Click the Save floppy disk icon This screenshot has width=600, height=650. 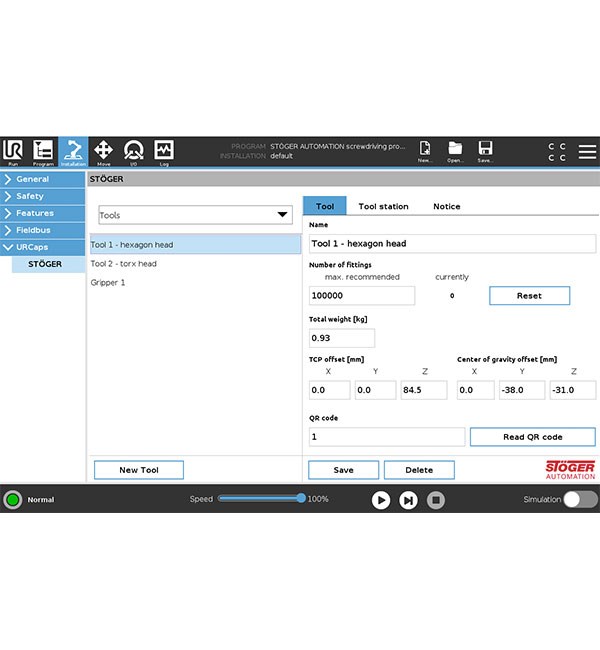(485, 151)
